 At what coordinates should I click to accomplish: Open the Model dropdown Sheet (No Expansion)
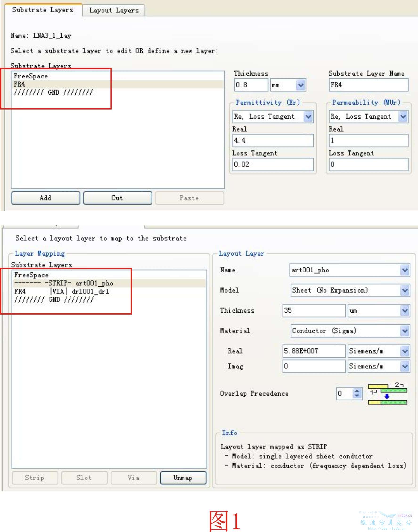350,290
